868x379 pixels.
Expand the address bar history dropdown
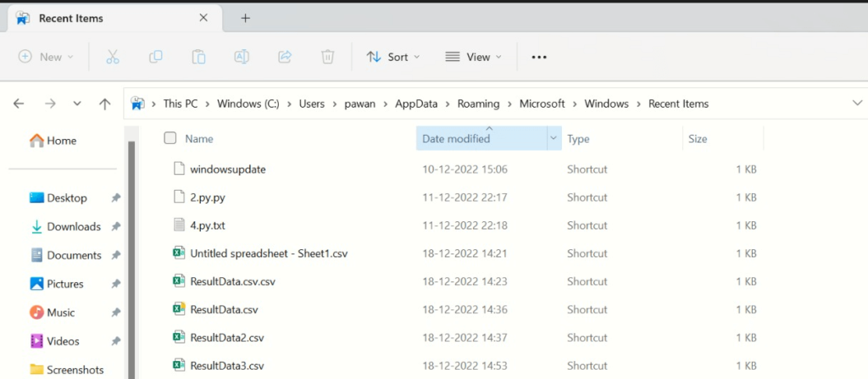tap(856, 103)
